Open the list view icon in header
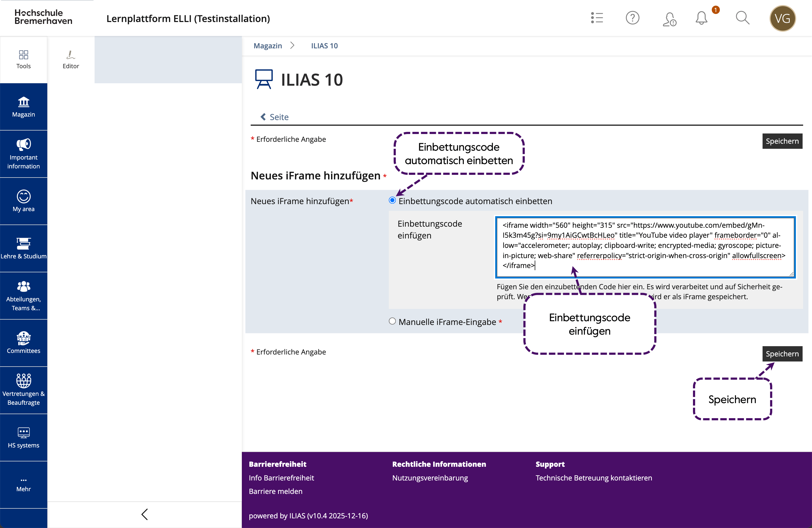Viewport: 812px width, 528px height. pos(597,18)
